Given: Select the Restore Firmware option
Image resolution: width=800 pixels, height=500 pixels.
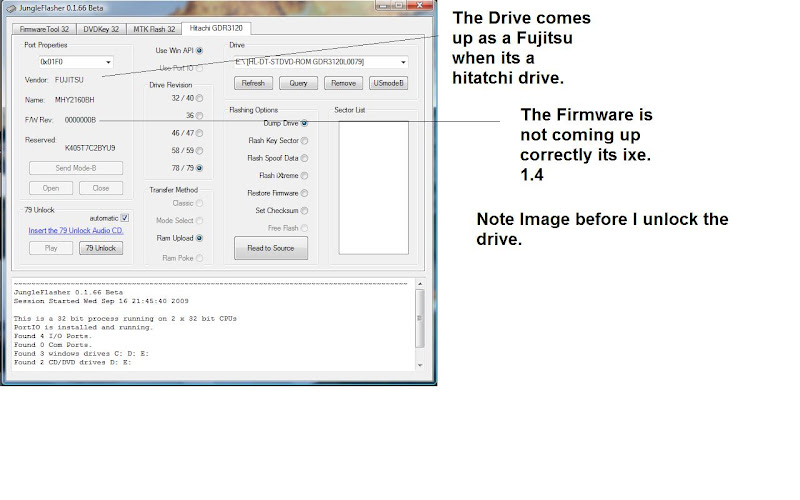Looking at the screenshot, I should point(304,193).
